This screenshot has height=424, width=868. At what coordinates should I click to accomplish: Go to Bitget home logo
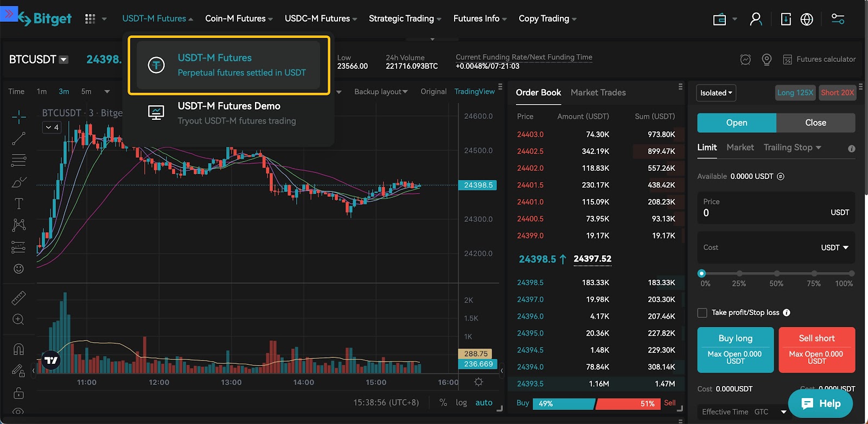coord(44,19)
